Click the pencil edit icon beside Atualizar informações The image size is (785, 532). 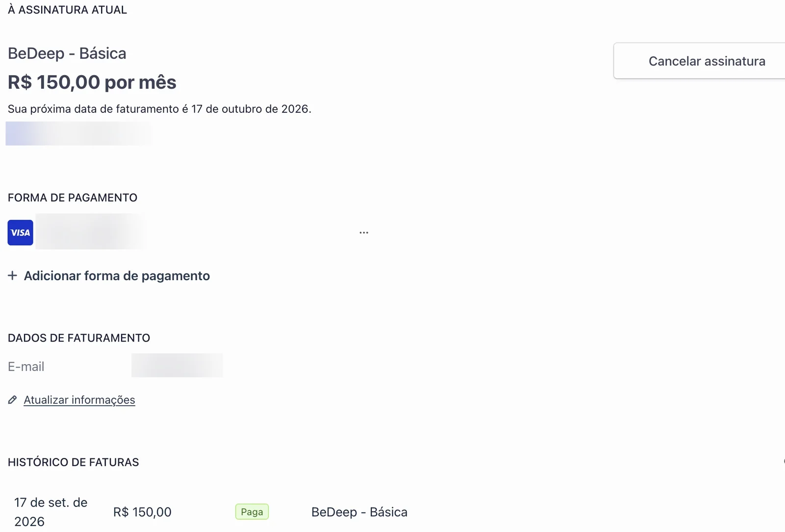coord(13,400)
